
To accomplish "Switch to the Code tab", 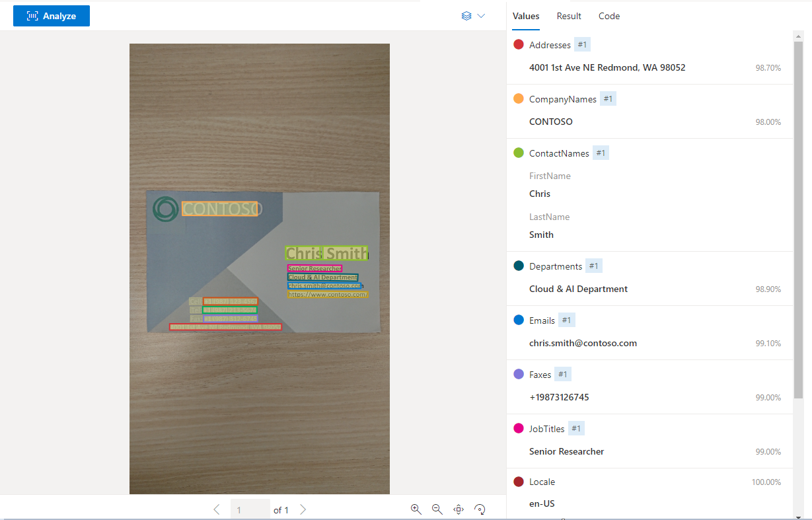I will (x=609, y=16).
